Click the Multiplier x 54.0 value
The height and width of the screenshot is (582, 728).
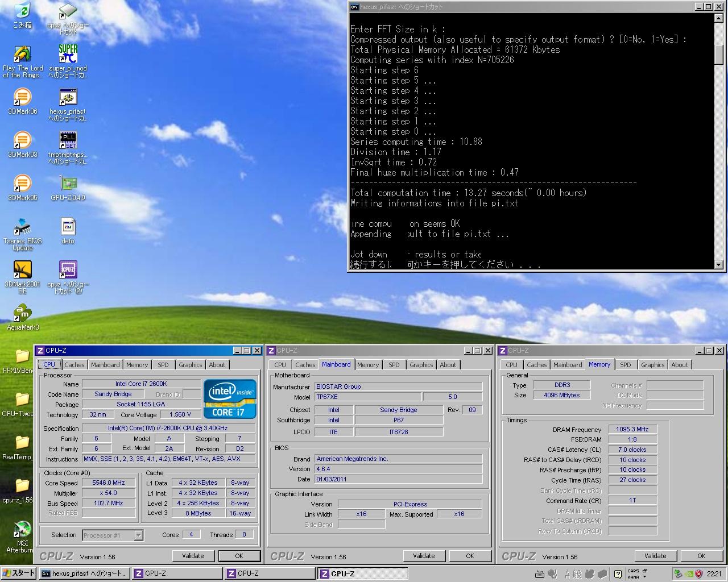point(109,493)
